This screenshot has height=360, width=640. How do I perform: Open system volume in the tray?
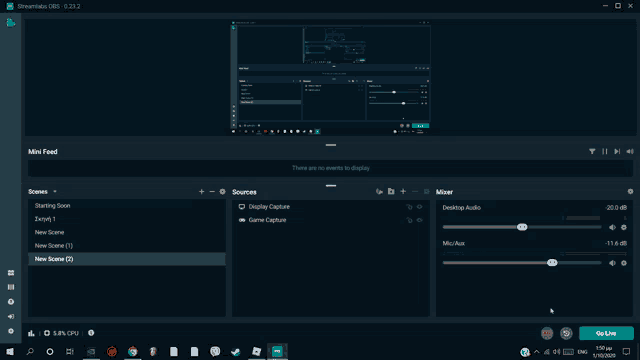pyautogui.click(x=556, y=351)
